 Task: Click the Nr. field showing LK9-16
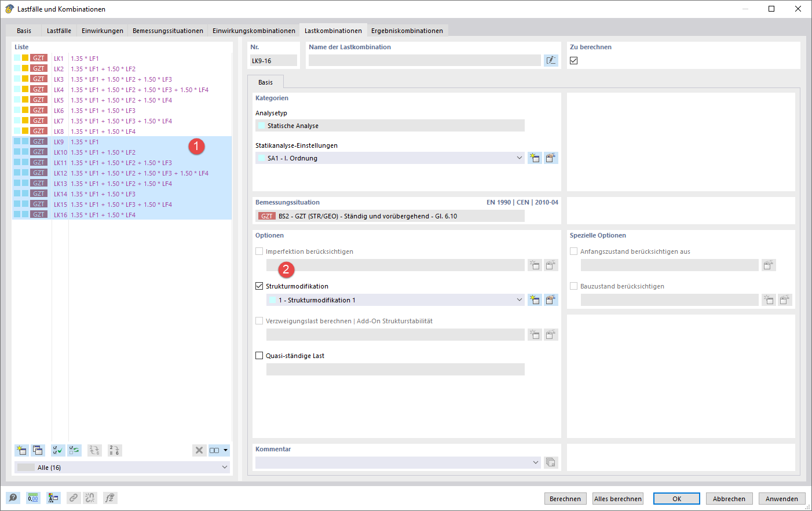click(x=273, y=60)
